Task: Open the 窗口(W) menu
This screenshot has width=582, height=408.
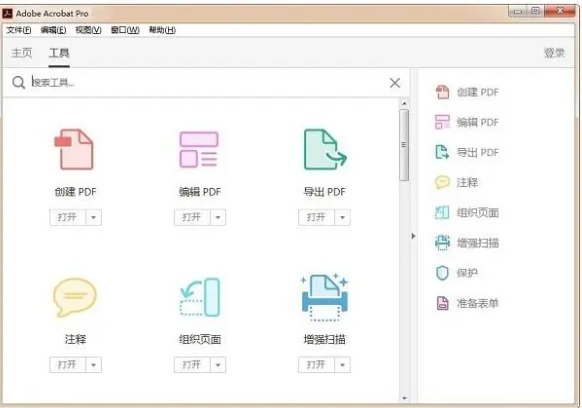Action: [x=125, y=30]
